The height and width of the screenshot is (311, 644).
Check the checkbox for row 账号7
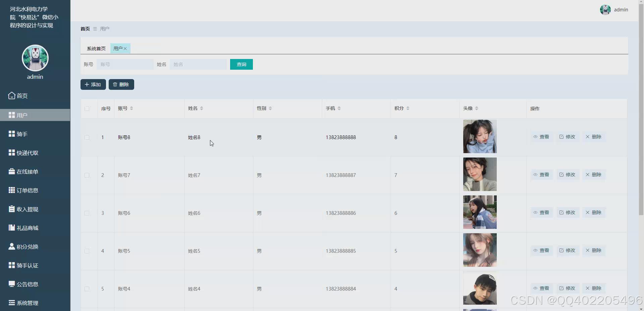pos(87,175)
